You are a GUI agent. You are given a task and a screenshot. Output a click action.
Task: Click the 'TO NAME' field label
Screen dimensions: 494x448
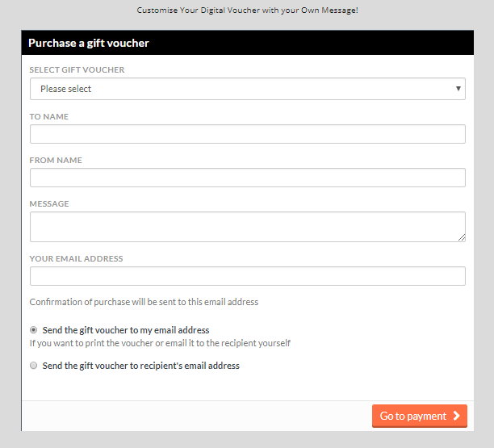point(49,117)
